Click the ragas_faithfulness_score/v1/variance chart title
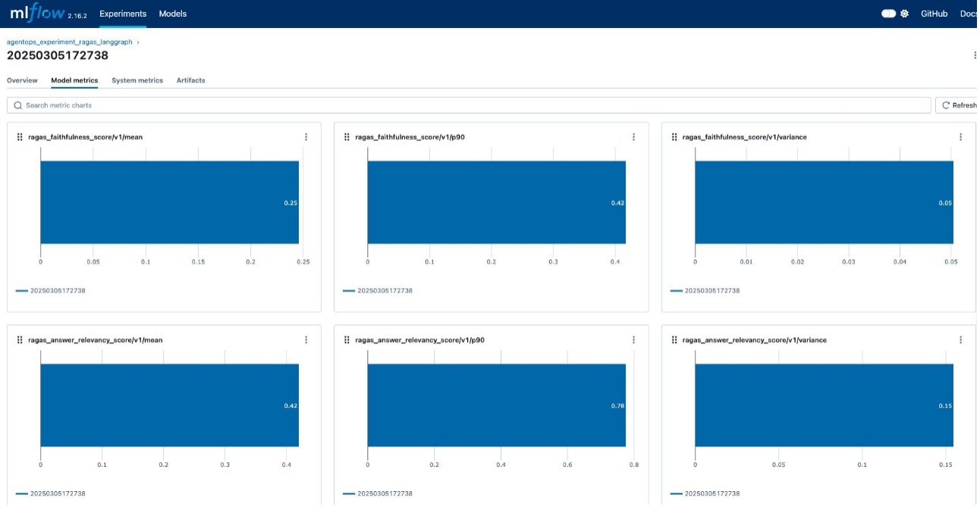 745,137
